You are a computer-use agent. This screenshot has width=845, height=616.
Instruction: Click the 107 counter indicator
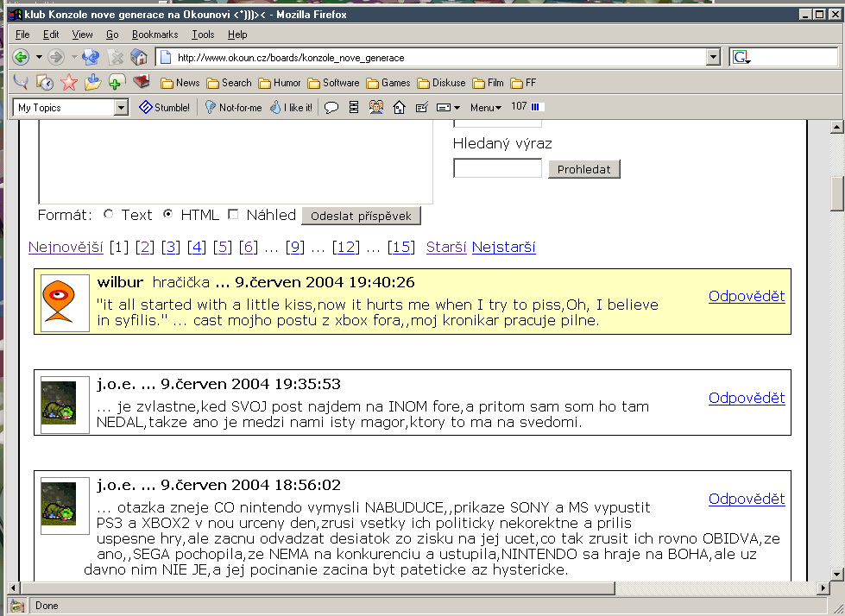527,107
